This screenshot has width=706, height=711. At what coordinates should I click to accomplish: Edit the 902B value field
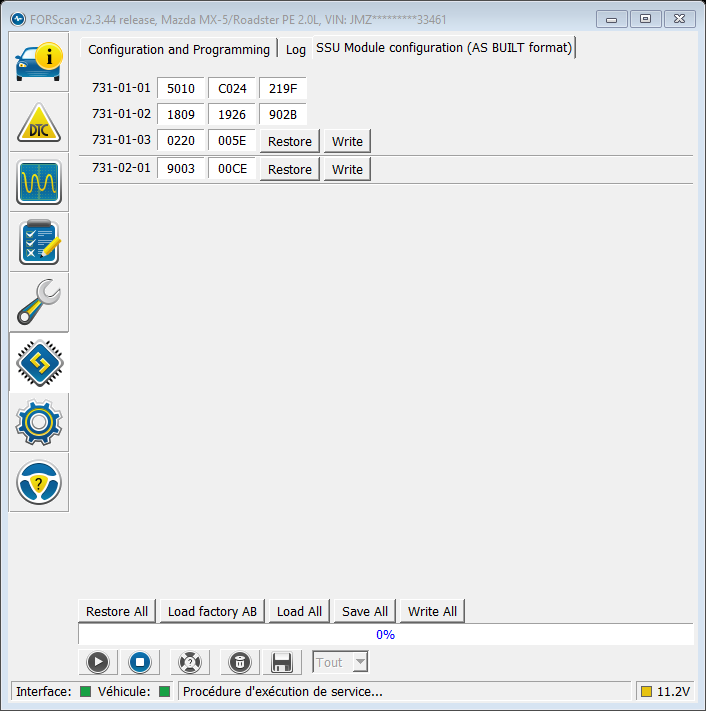coord(283,114)
